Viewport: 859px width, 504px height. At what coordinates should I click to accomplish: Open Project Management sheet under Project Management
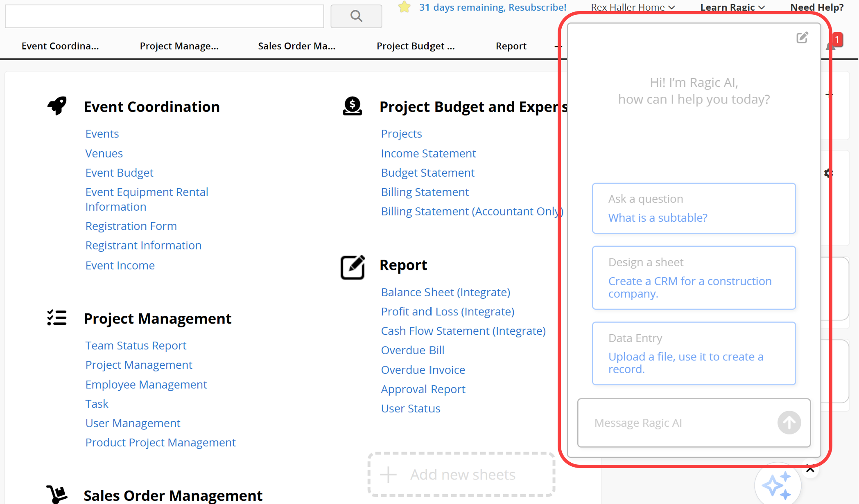click(139, 365)
